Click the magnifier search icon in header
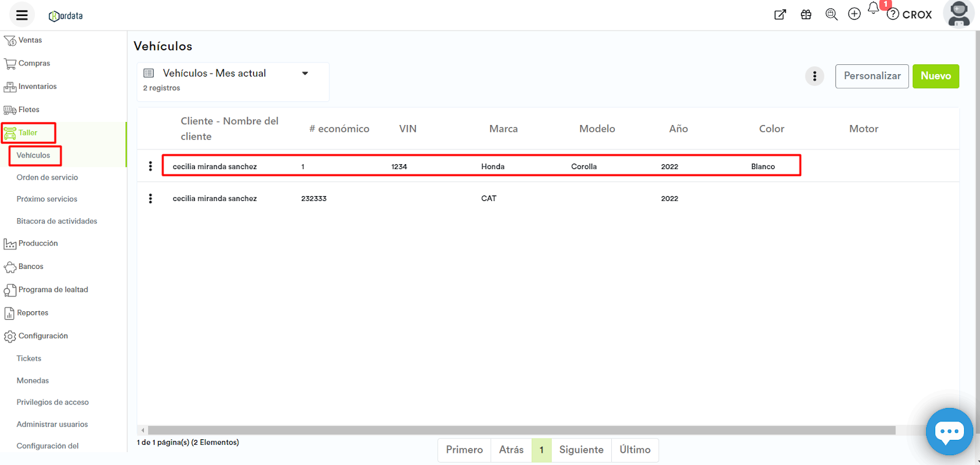Image resolution: width=980 pixels, height=465 pixels. (831, 15)
